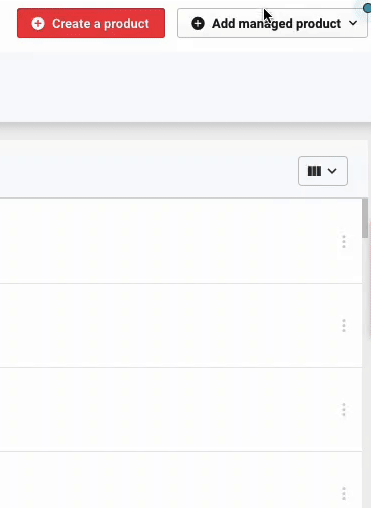Click the black plus icon on Add managed product
Viewport: 371px width, 508px height.
click(x=198, y=24)
